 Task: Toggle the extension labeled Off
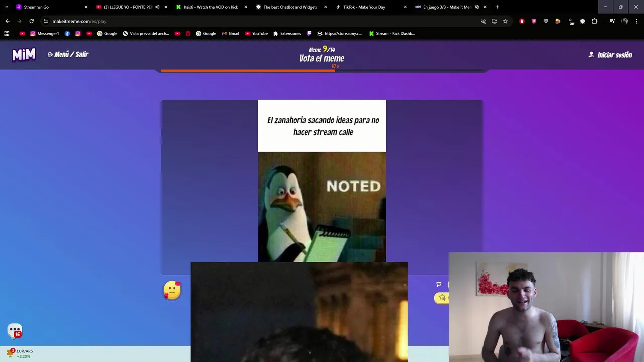click(x=571, y=22)
